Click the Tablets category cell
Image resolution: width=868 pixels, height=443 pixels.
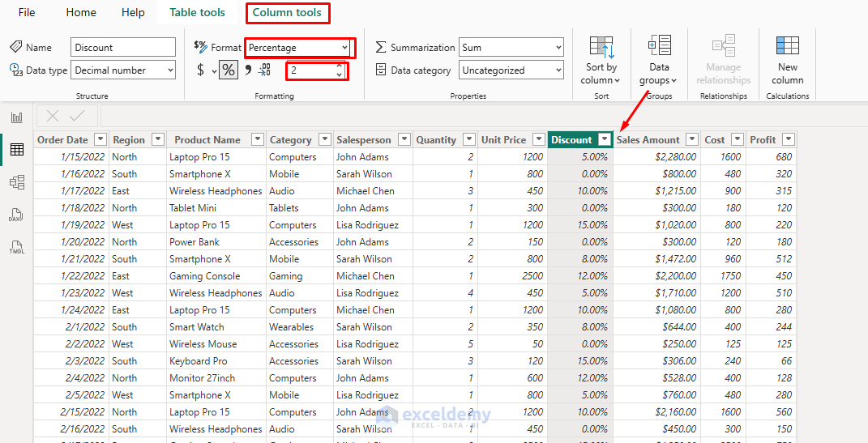coord(300,208)
